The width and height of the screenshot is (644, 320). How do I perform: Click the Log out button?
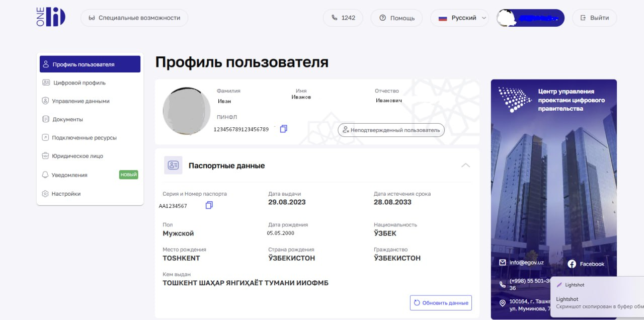point(594,18)
